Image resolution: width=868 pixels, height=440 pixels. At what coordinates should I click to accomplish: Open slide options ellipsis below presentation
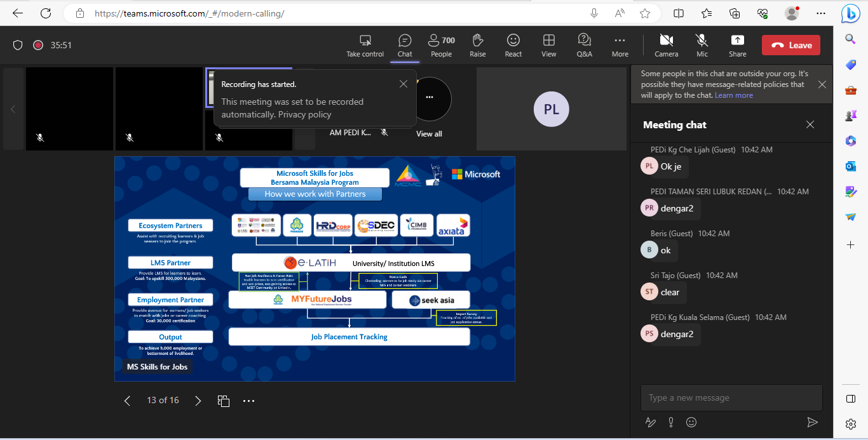248,401
